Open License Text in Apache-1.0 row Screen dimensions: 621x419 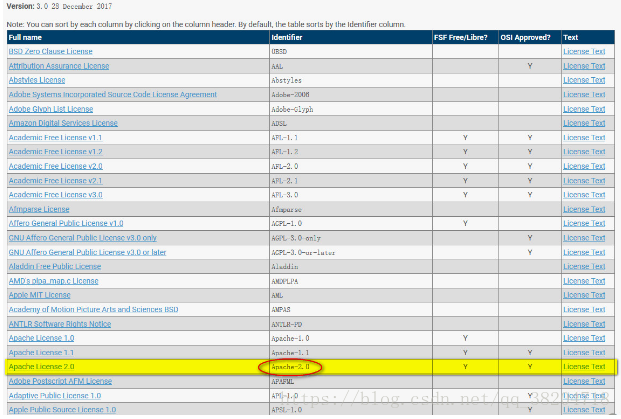pos(584,339)
